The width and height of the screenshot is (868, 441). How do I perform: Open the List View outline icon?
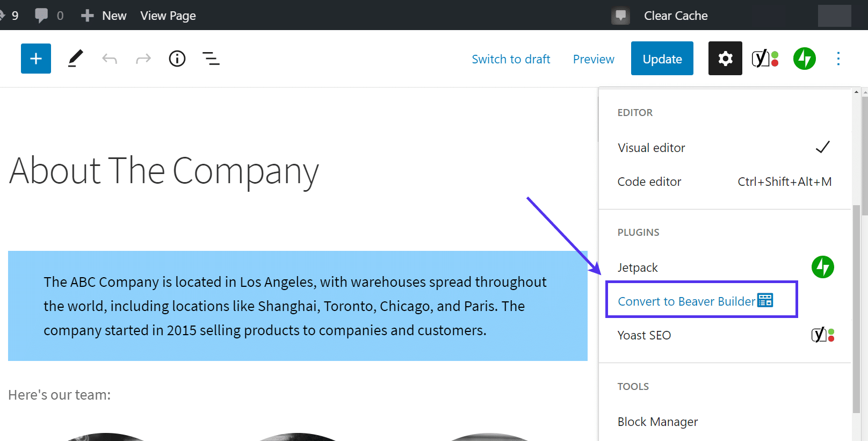click(x=211, y=59)
